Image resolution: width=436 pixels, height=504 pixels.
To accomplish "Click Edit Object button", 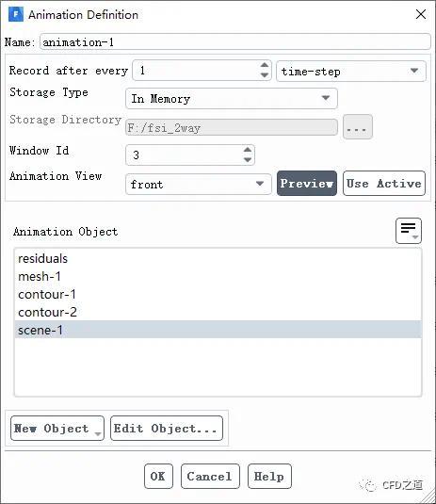I will [167, 428].
